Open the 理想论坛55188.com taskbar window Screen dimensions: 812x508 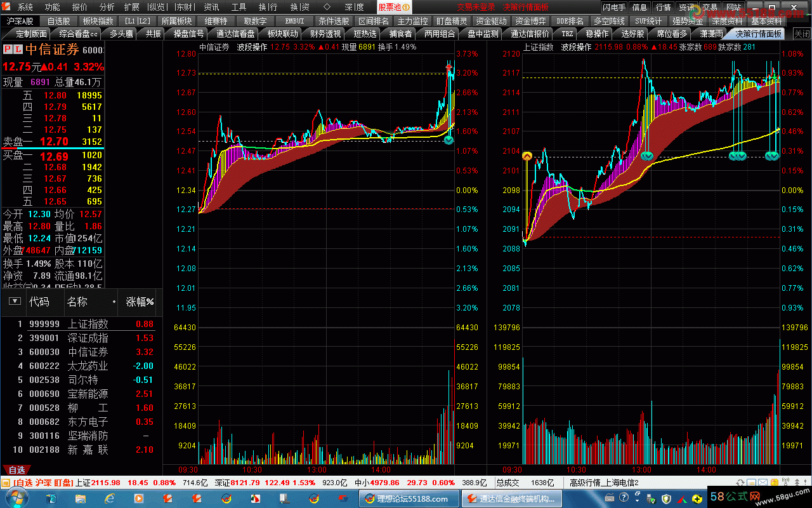410,499
